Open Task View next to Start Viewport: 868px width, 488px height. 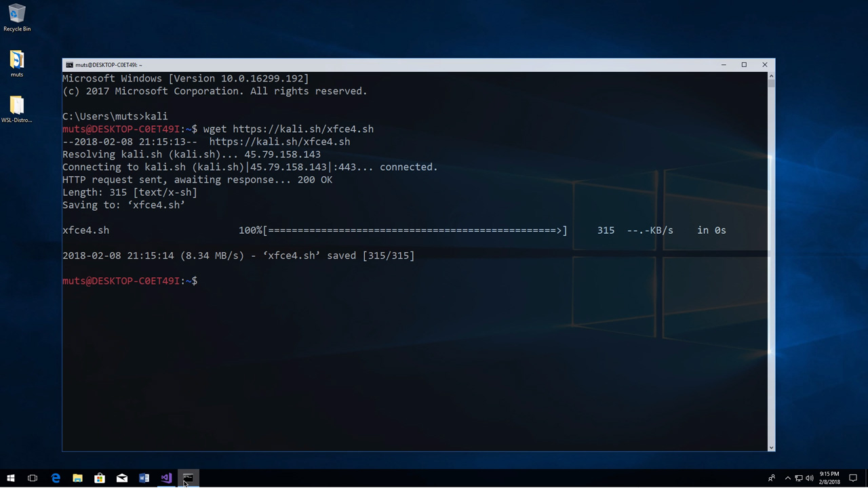click(x=32, y=479)
